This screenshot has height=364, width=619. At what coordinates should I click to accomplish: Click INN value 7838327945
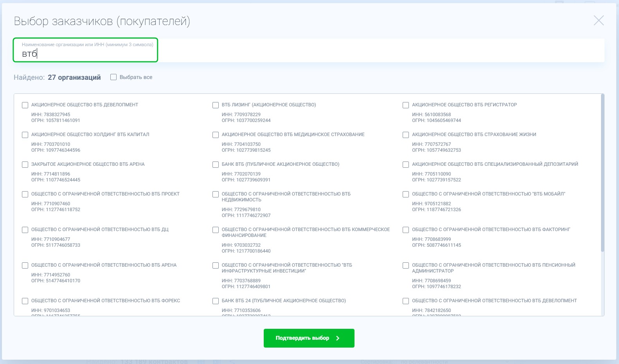coord(57,115)
